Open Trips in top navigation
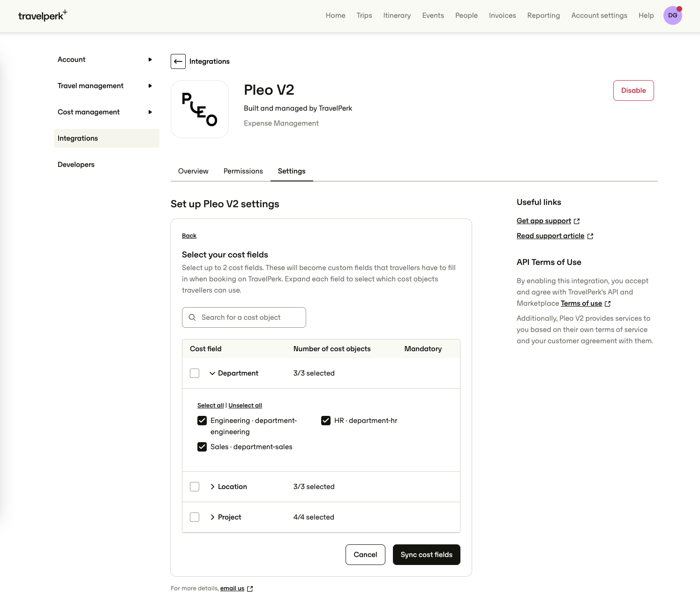 [x=364, y=15]
